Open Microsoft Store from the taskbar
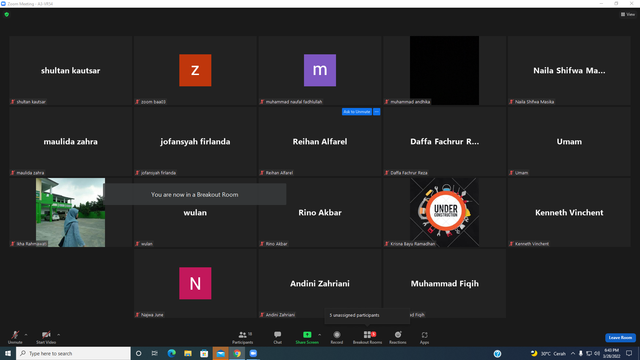Image resolution: width=640 pixels, height=360 pixels. (204, 353)
